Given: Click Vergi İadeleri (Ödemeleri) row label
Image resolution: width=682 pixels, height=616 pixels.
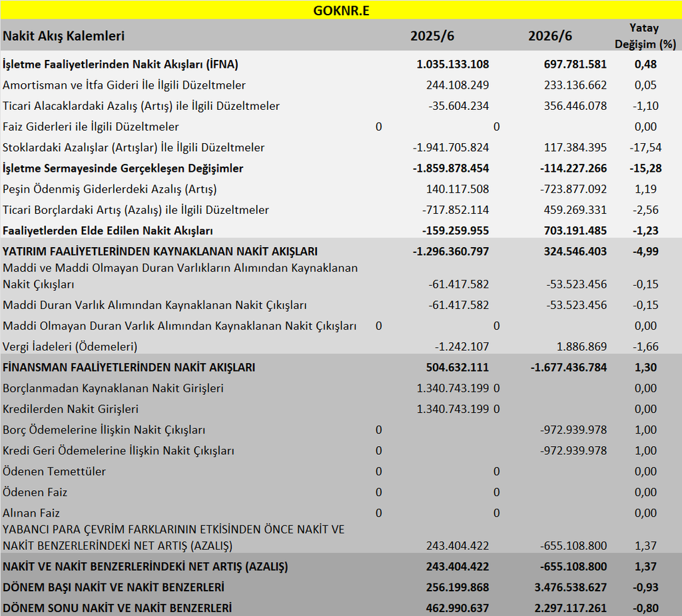Looking at the screenshot, I should point(70,347).
